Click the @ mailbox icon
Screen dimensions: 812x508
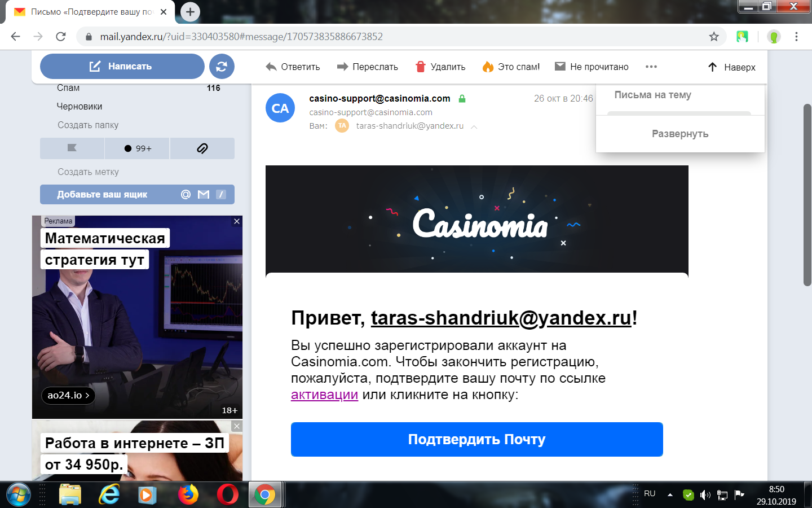186,194
